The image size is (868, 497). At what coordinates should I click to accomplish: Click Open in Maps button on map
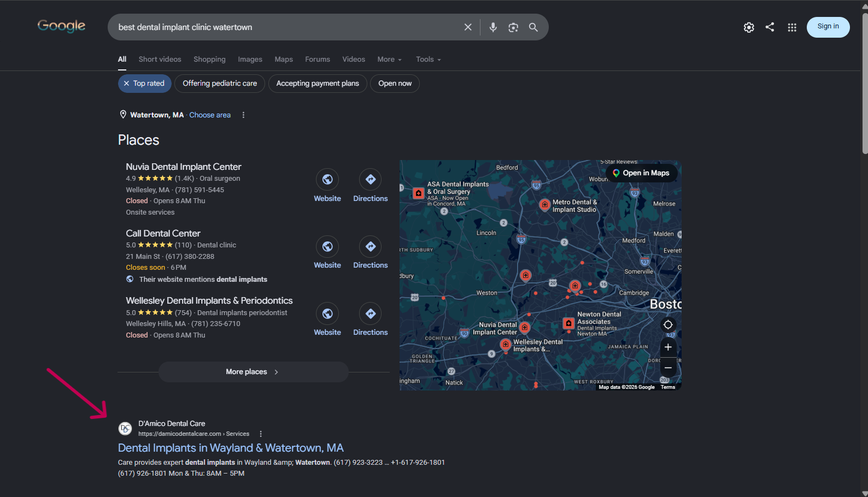(641, 173)
